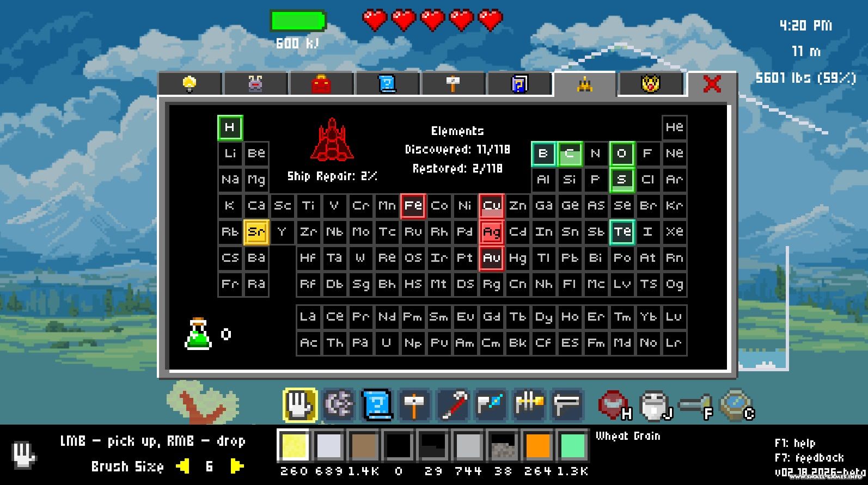This screenshot has width=868, height=485.
Task: Select the Cu element cell
Action: [x=491, y=206]
